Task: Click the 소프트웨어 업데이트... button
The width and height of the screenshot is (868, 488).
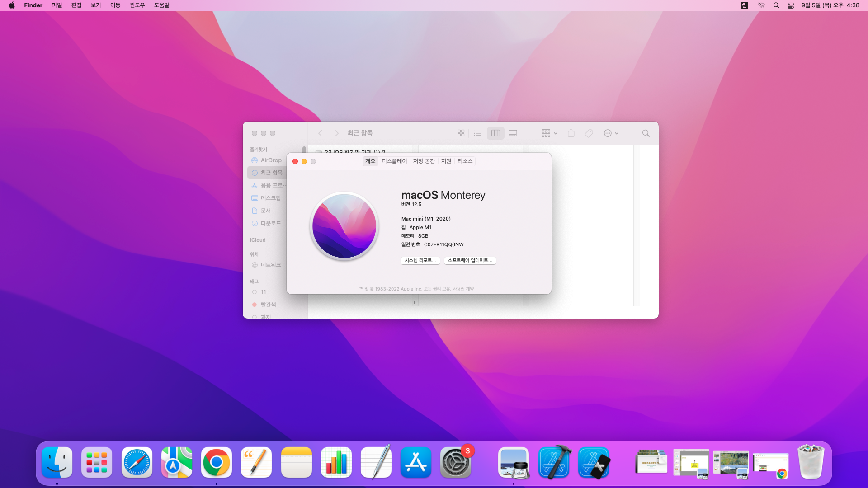Action: (x=470, y=261)
